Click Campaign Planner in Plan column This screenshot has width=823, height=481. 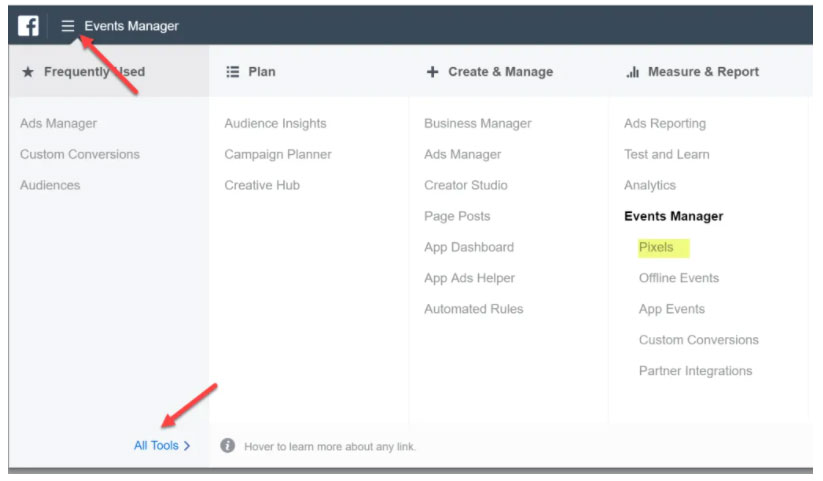(x=277, y=155)
